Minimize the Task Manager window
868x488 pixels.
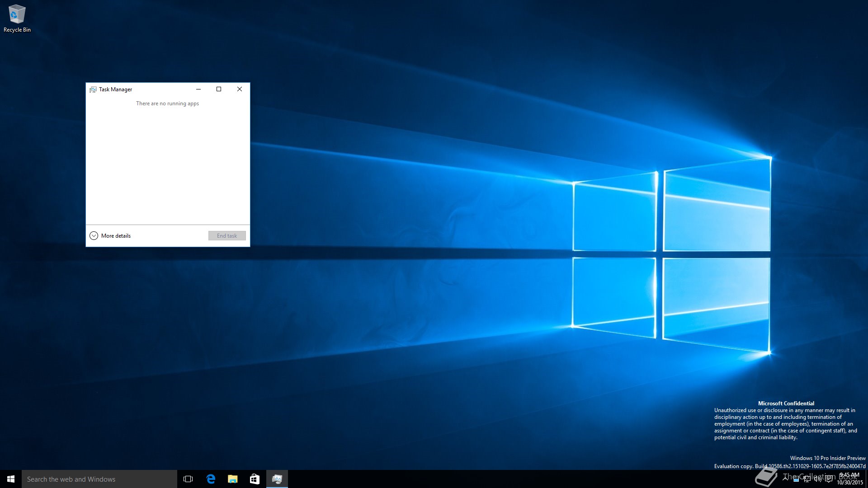pos(198,89)
